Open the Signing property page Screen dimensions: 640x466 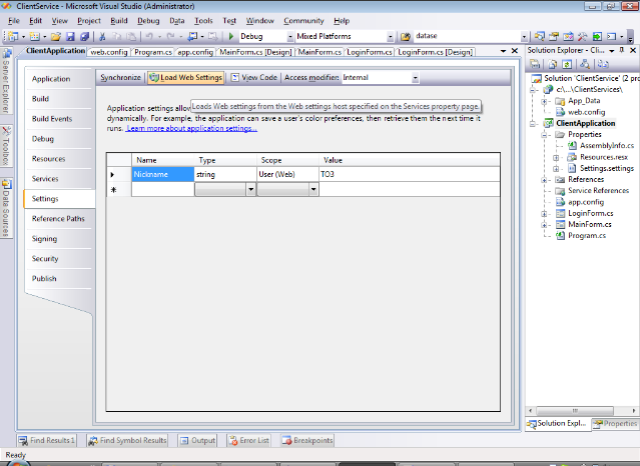44,239
